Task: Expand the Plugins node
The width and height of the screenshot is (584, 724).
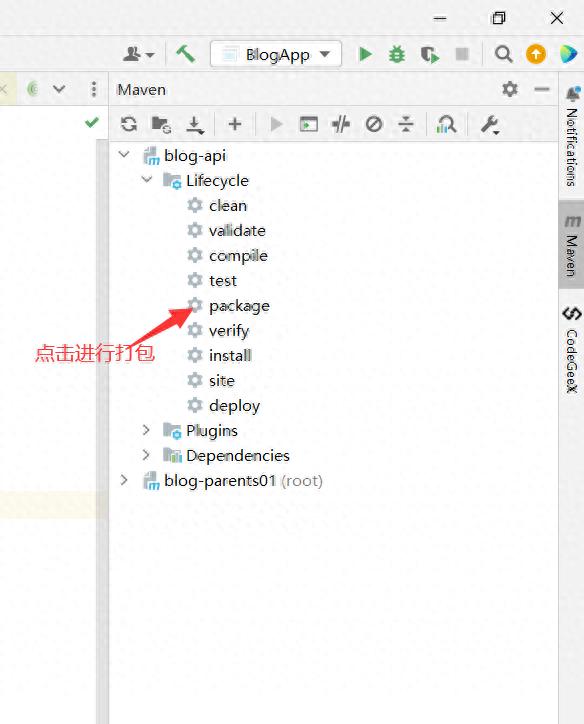Action: tap(146, 430)
